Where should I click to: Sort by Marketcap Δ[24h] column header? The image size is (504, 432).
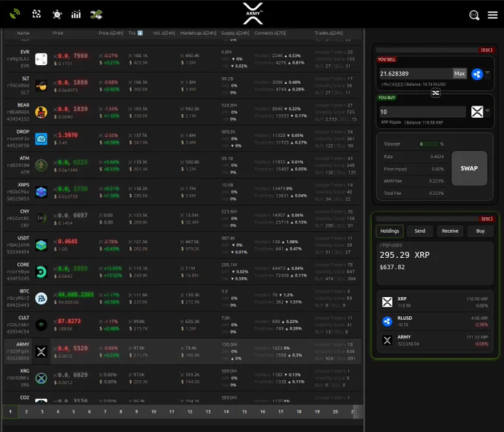coord(198,33)
